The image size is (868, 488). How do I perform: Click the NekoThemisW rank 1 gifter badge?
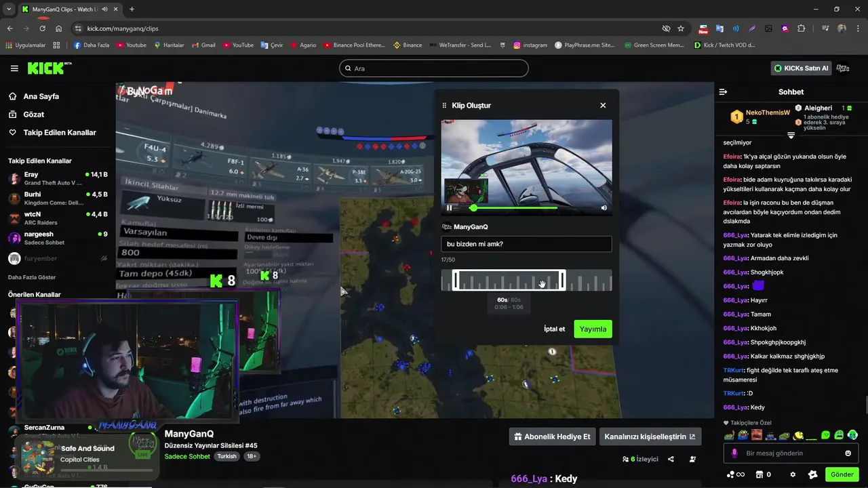(736, 117)
